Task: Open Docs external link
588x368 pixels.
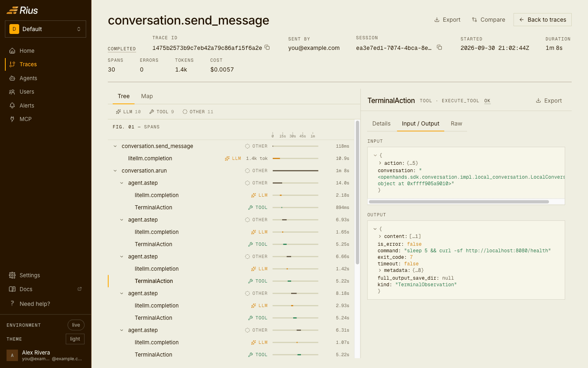Action: click(46, 289)
